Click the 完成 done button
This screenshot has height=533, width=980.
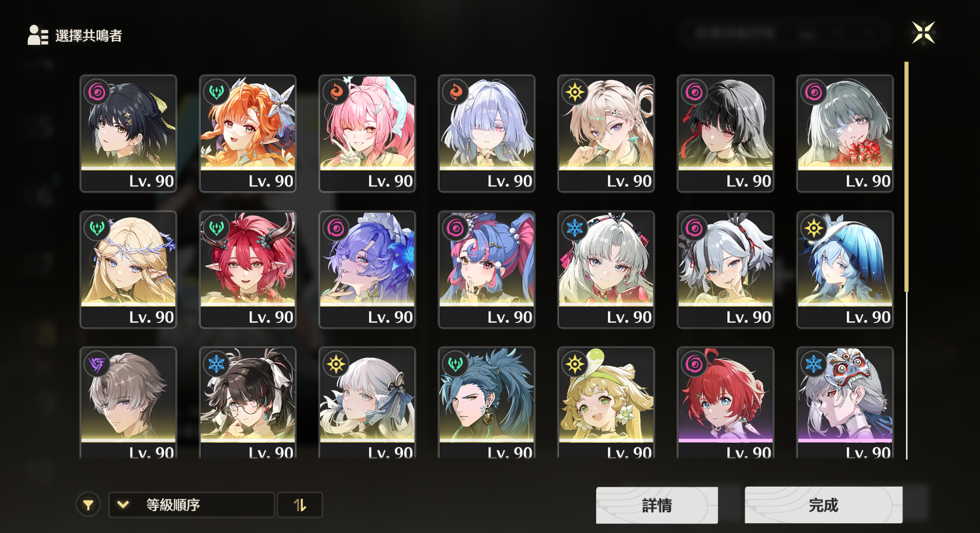(823, 505)
